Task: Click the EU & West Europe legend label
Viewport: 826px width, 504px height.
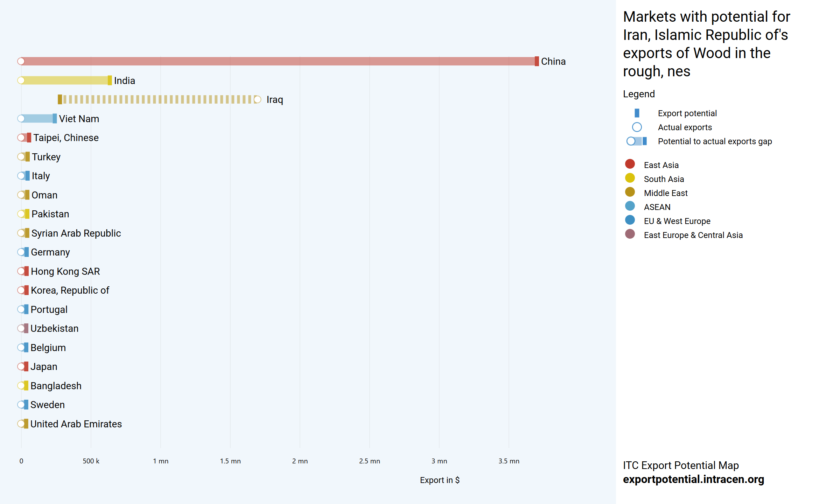Action: (677, 221)
